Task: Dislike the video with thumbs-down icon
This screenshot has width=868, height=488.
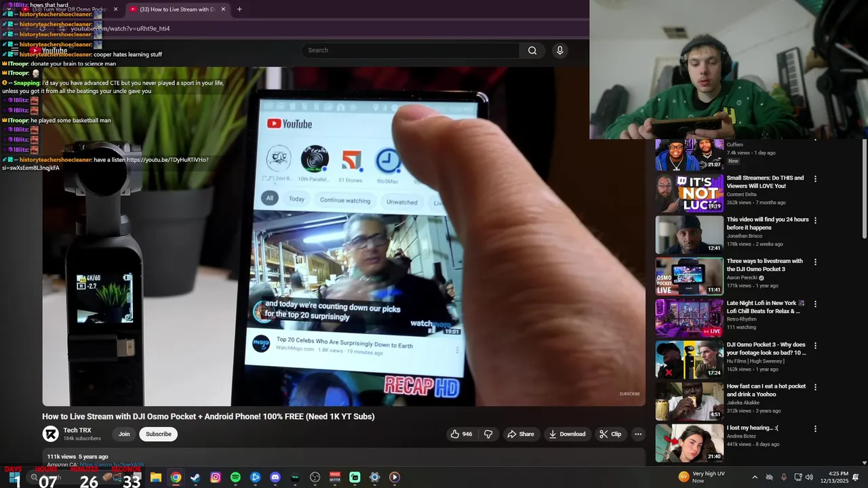Action: click(488, 434)
